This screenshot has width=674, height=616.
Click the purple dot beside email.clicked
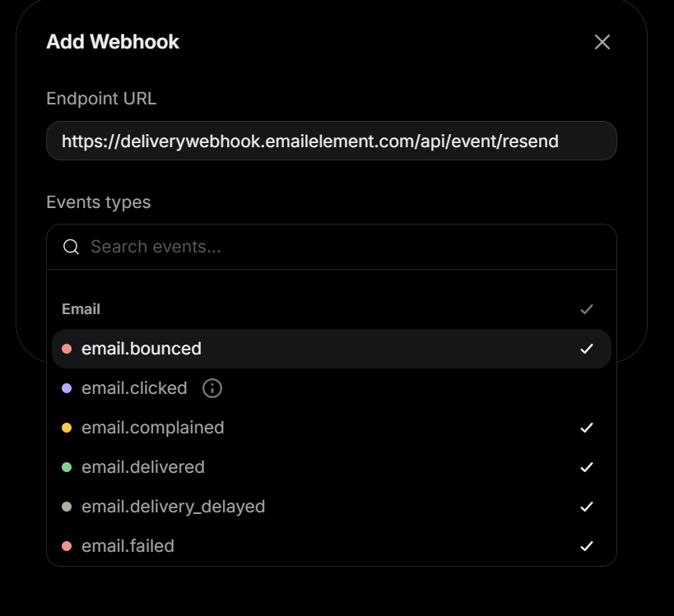67,388
